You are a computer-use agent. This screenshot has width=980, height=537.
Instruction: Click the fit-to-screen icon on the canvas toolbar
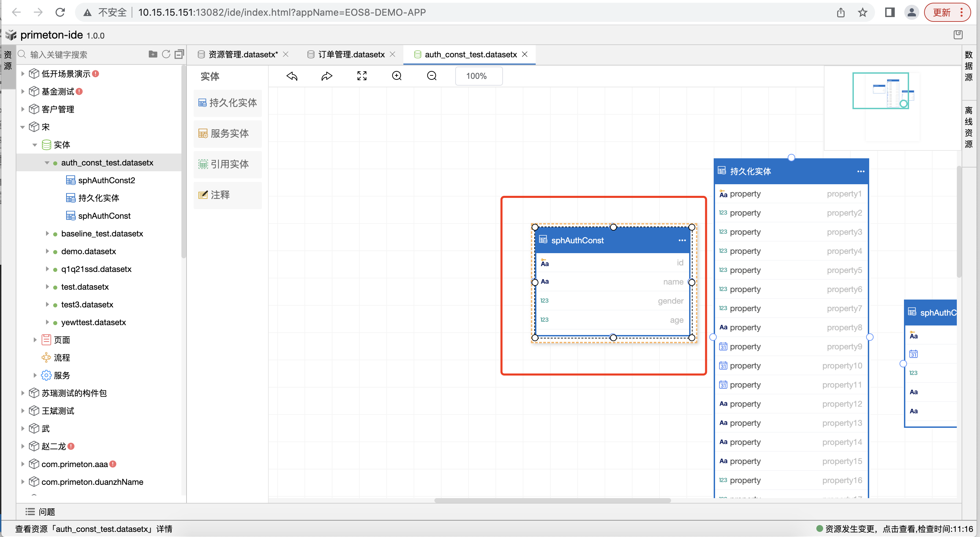point(361,76)
